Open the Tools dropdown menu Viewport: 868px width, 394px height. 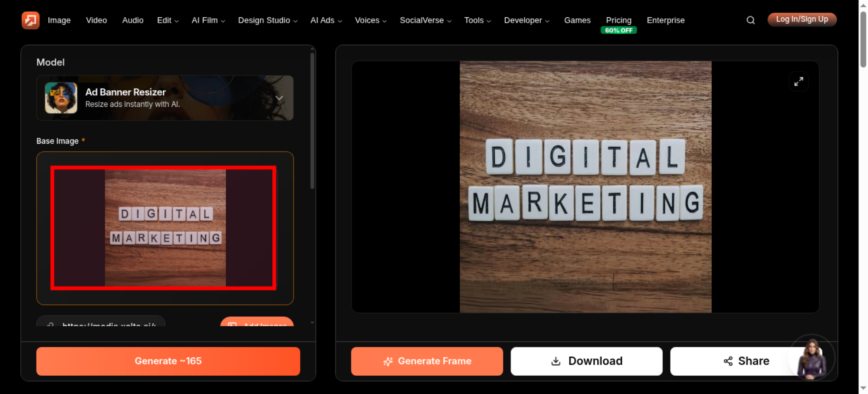point(477,20)
